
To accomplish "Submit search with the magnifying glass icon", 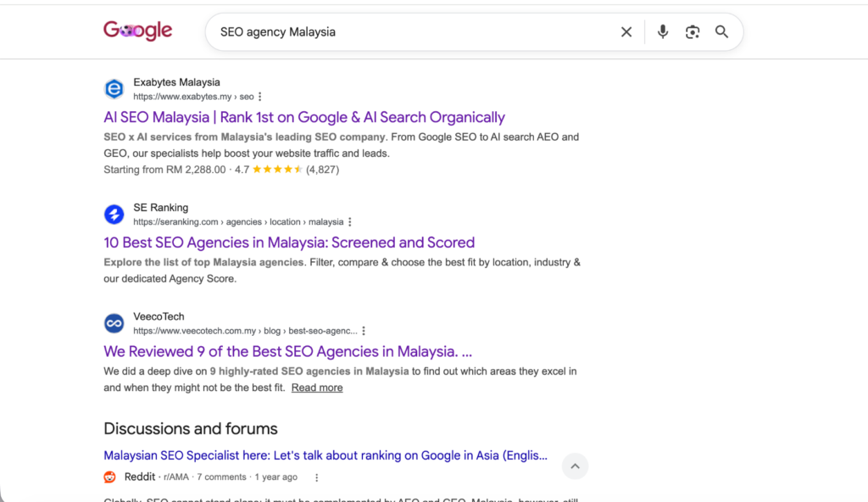I will click(721, 32).
